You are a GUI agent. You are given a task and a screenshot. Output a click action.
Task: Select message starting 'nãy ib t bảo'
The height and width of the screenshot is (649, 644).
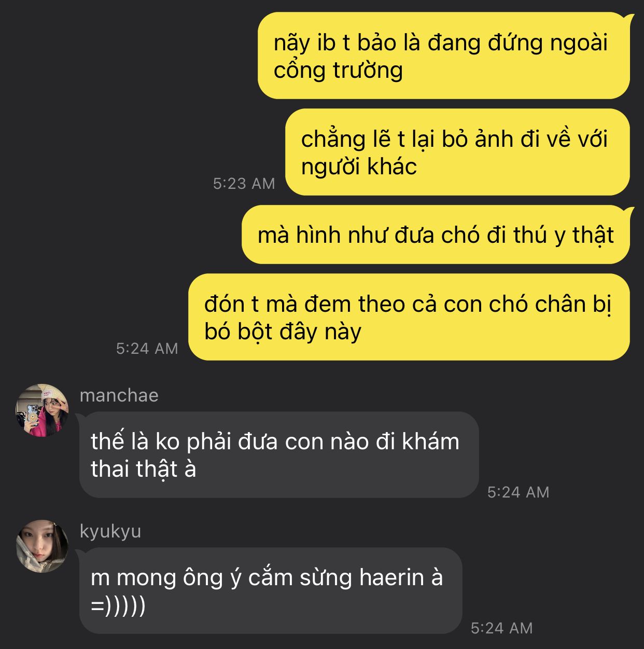444,56
